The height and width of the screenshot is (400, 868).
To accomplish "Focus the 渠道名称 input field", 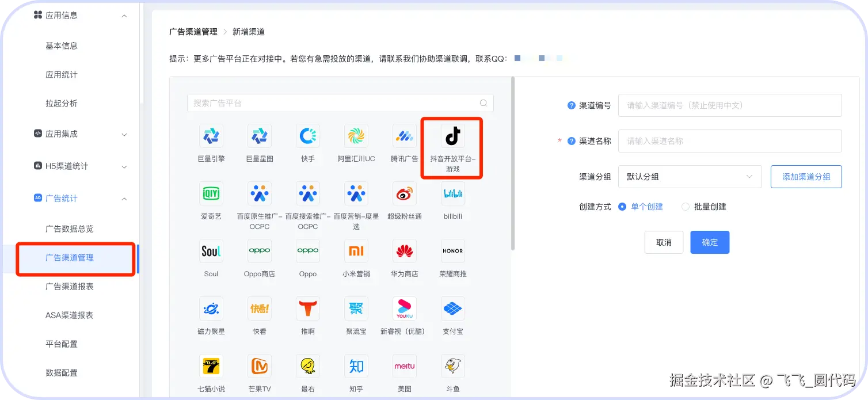I will (730, 141).
